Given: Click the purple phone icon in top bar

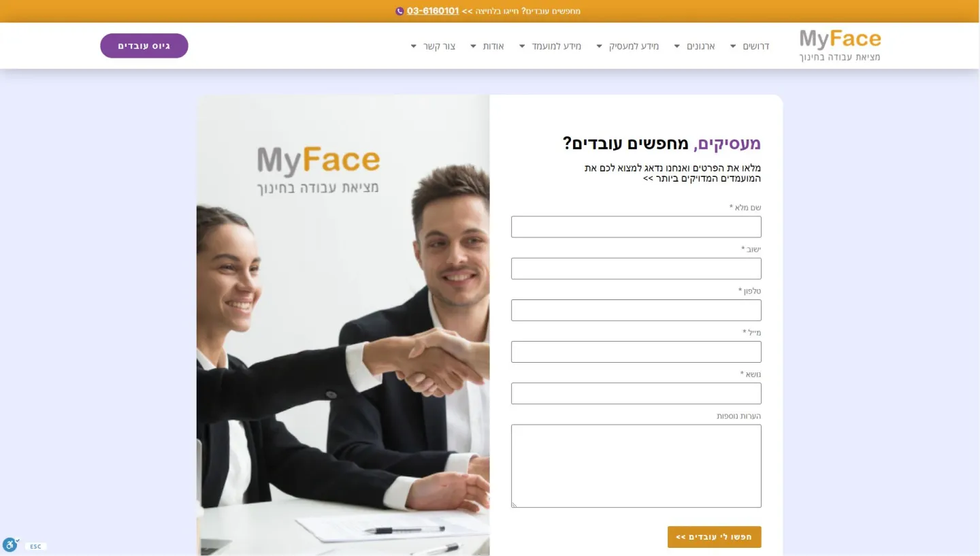Looking at the screenshot, I should (x=399, y=12).
